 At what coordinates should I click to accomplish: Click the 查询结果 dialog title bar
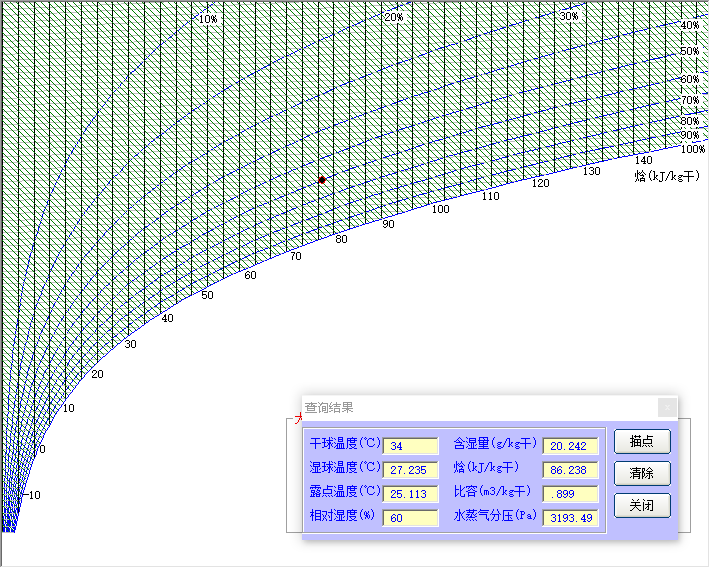[x=480, y=408]
